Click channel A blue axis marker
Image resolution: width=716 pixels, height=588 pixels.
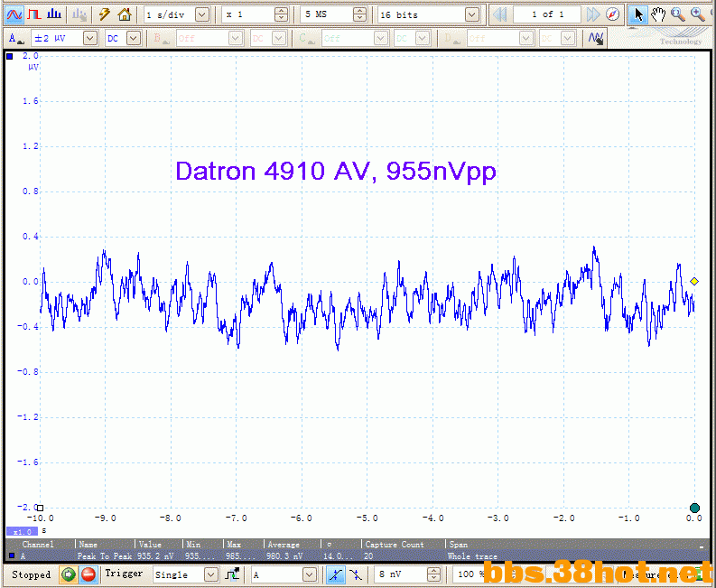point(10,57)
